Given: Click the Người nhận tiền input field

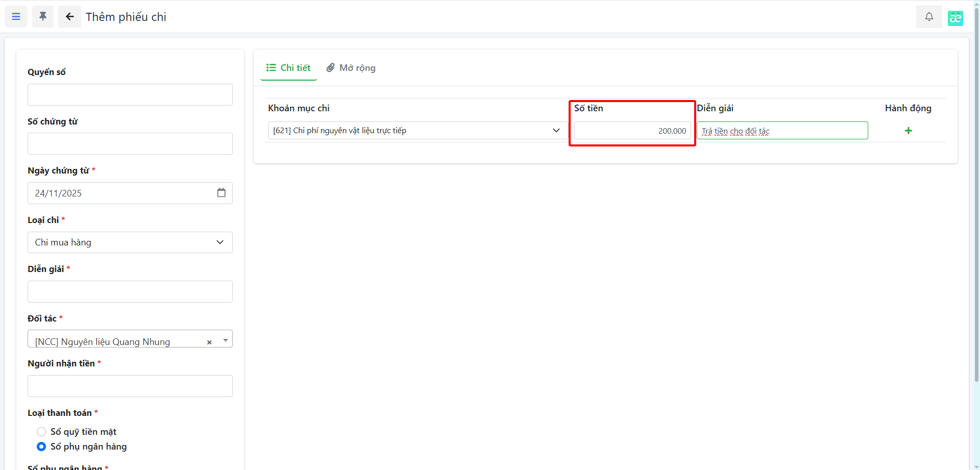Looking at the screenshot, I should [130, 386].
